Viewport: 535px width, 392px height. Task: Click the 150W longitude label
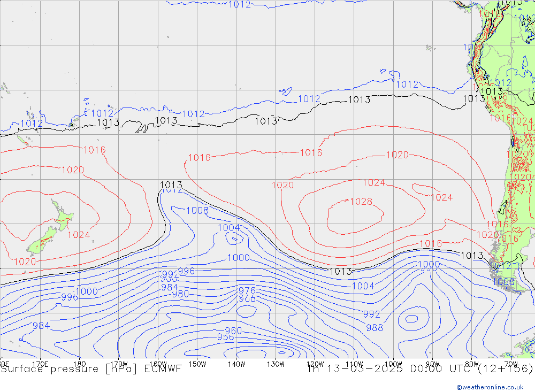tap(197, 364)
